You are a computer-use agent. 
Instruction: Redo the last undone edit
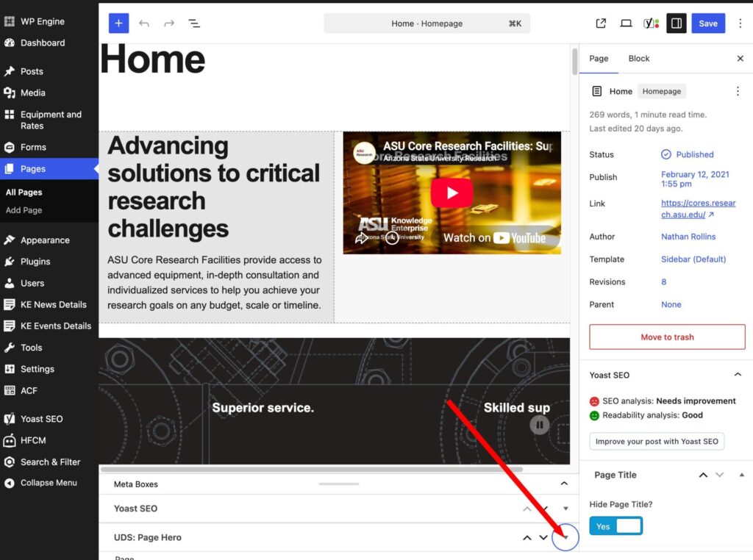pos(169,23)
